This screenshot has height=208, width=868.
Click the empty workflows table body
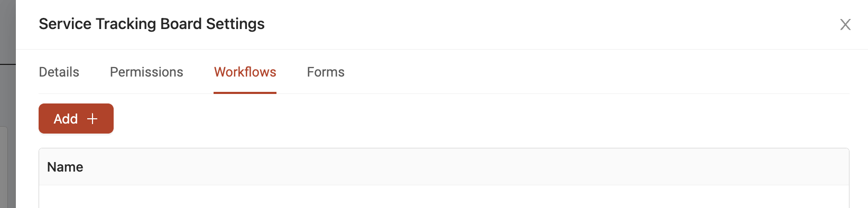pyautogui.click(x=444, y=196)
